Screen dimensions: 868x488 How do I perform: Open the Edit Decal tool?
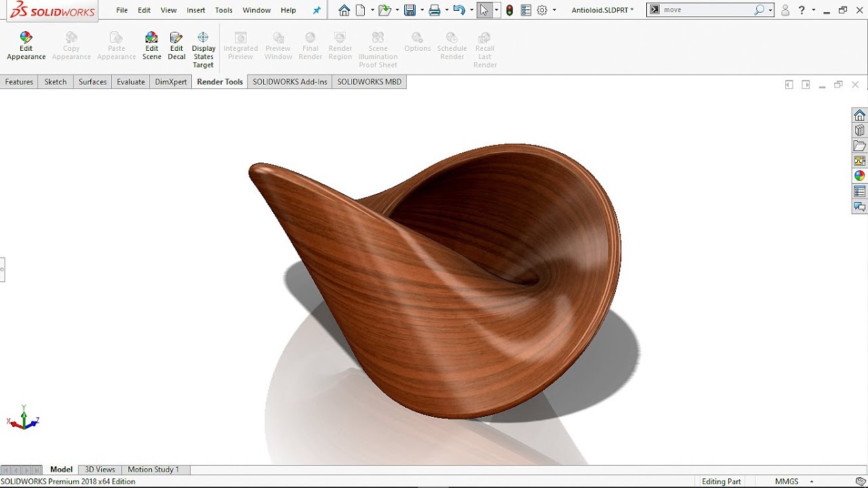point(176,46)
